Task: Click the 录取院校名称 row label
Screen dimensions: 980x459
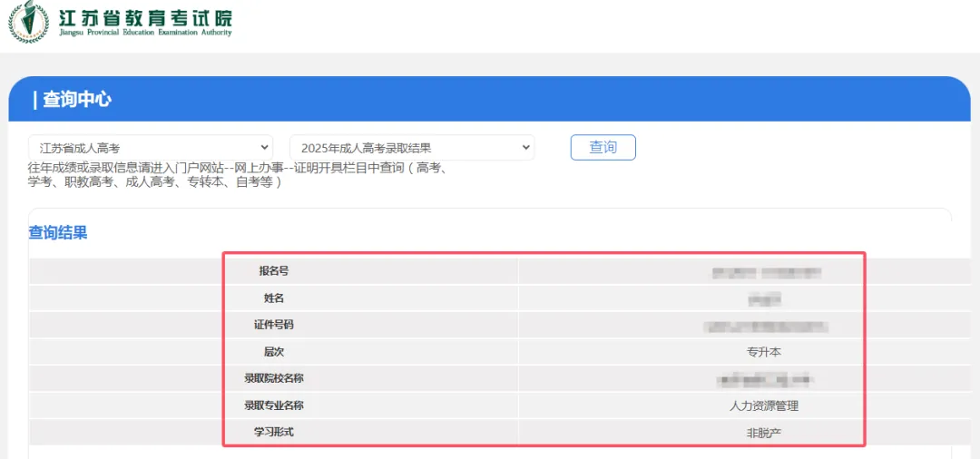Action: (273, 378)
